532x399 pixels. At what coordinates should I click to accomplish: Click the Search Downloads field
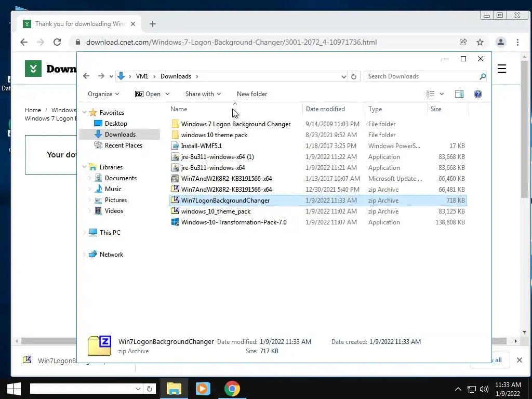pyautogui.click(x=421, y=76)
